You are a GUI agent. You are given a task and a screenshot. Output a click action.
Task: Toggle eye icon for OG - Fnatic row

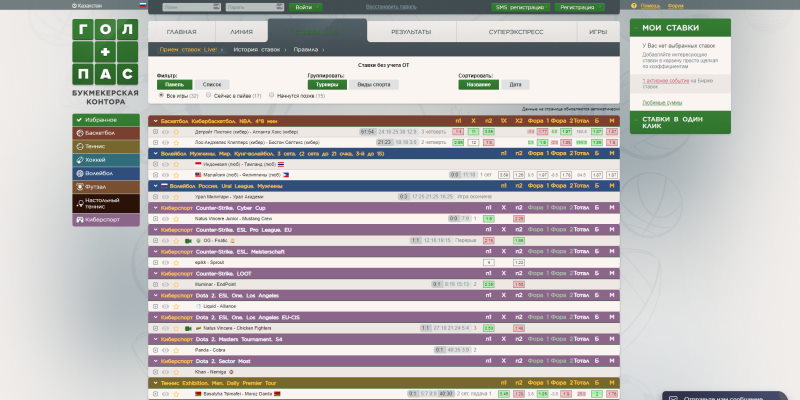pos(165,241)
